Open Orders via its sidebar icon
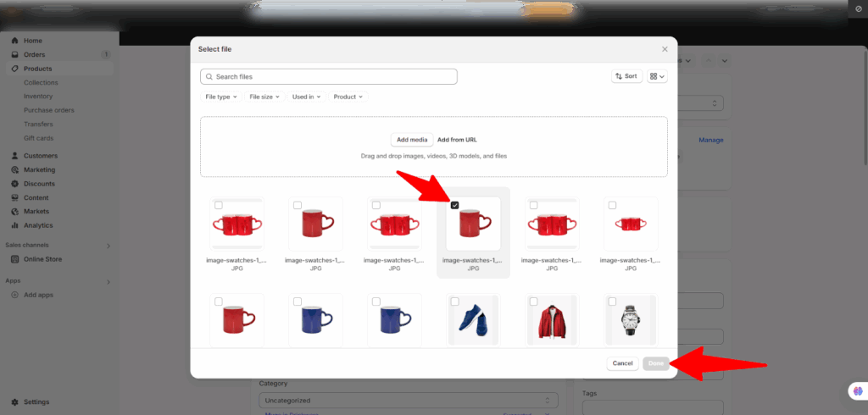The height and width of the screenshot is (415, 868). 15,55
